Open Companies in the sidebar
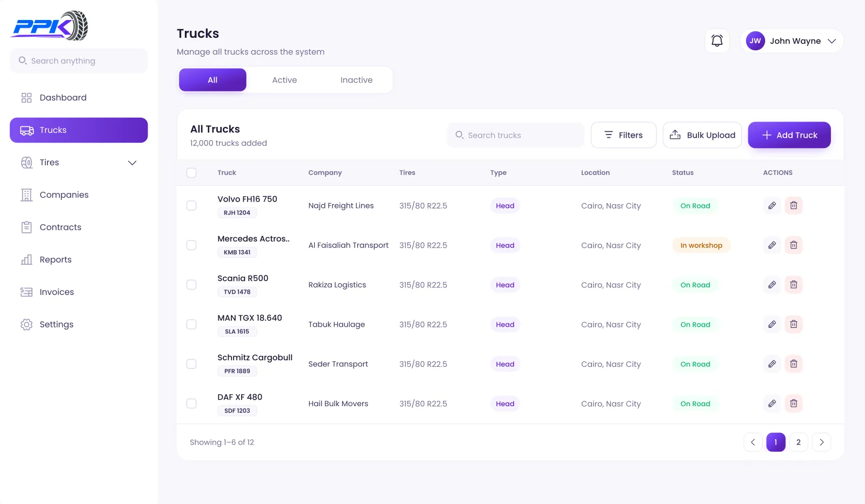 tap(78, 195)
